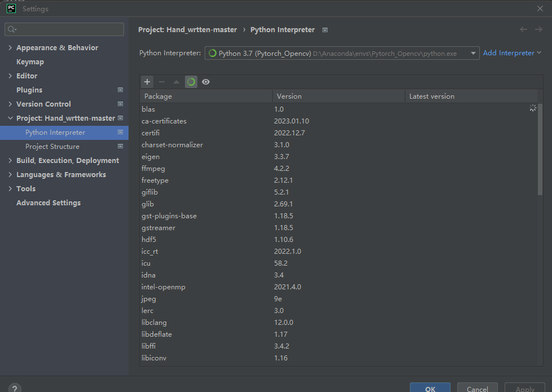This screenshot has height=392, width=552.
Task: Select Python Interpreter in the sidebar
Action: coord(64,133)
